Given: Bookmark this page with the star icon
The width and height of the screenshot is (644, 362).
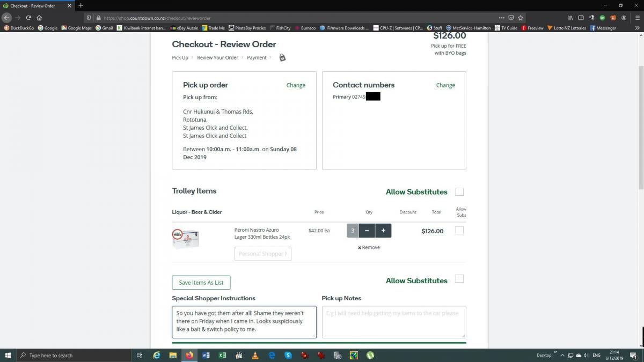Looking at the screenshot, I should [x=521, y=18].
